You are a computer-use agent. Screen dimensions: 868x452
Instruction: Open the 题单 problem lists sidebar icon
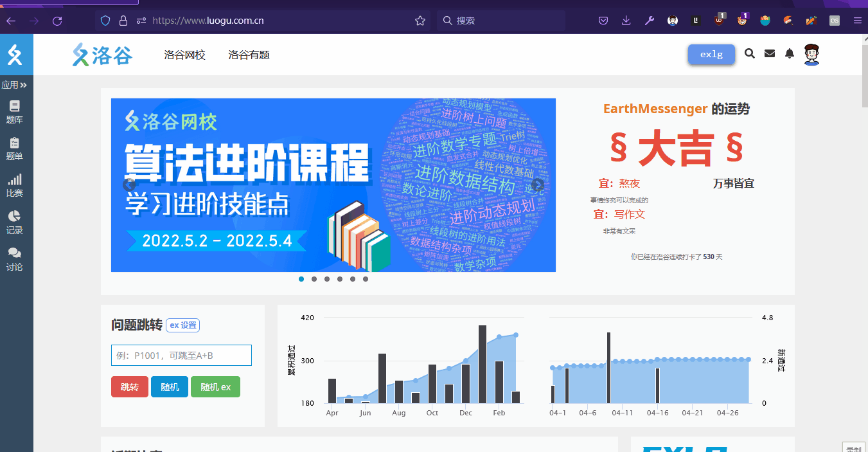tap(17, 147)
